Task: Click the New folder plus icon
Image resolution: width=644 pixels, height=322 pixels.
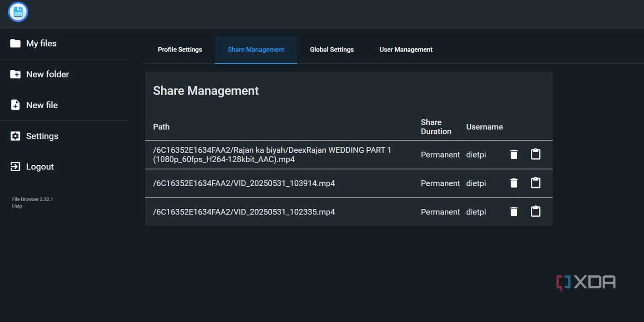Action: tap(15, 74)
